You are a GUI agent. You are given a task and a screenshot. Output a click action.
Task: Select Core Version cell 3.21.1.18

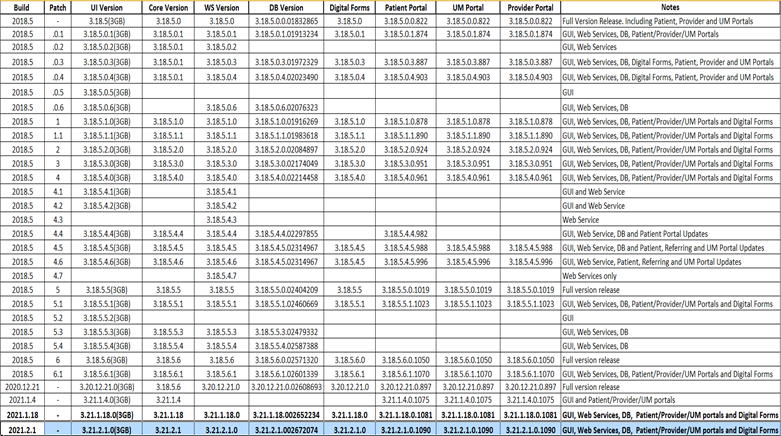tap(168, 413)
